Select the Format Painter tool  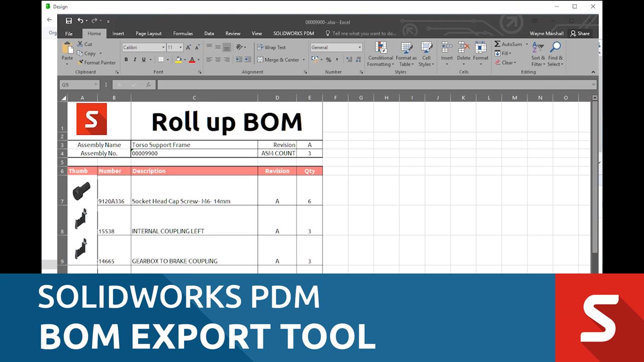pos(97,62)
